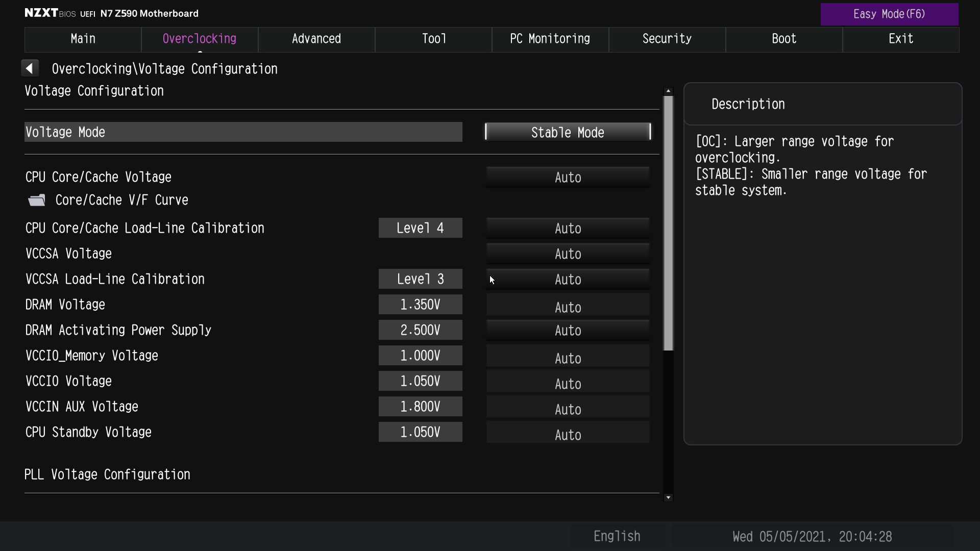Open CPU Core/Cache Voltage Auto dropdown
The height and width of the screenshot is (551, 980).
click(568, 178)
